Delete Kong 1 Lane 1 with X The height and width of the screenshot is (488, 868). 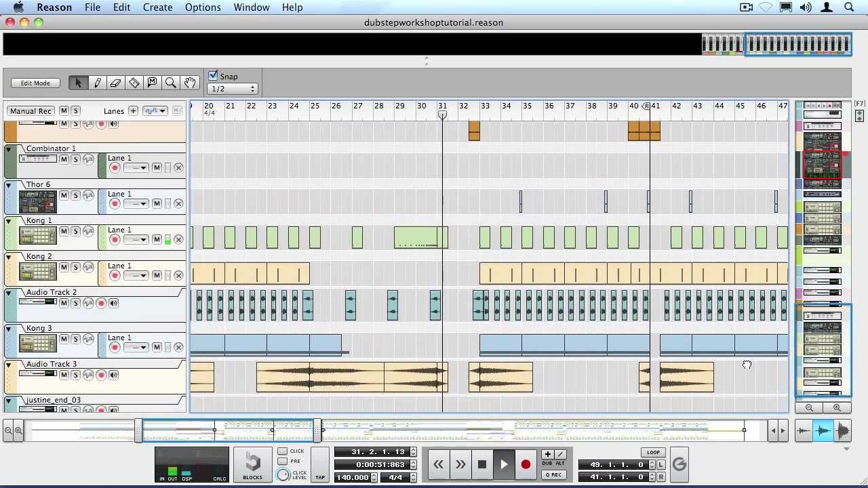tap(178, 239)
